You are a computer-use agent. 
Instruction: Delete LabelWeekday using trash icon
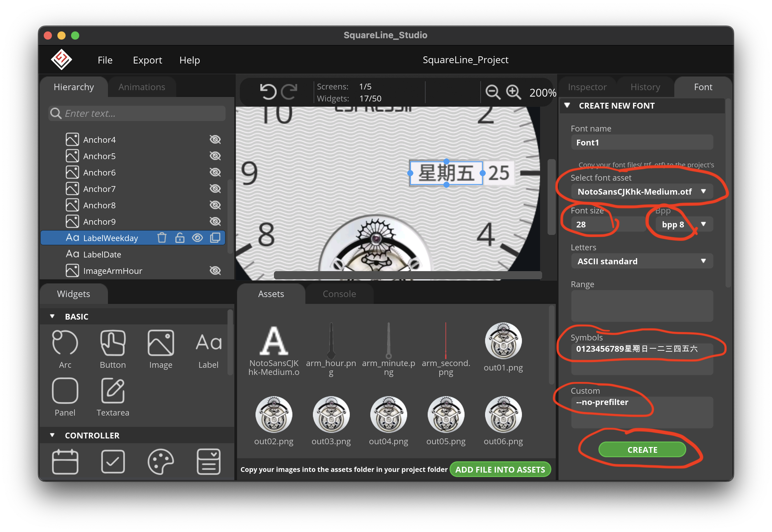162,238
